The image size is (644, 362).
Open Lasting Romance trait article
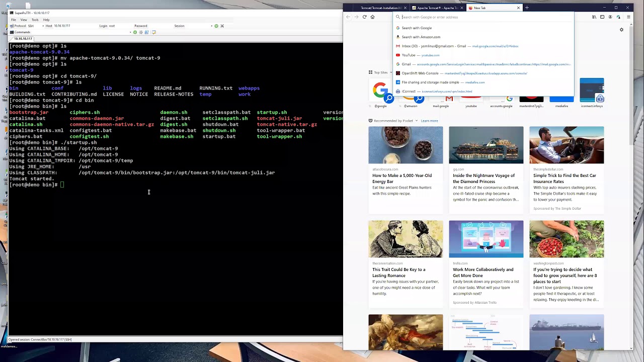[406, 264]
